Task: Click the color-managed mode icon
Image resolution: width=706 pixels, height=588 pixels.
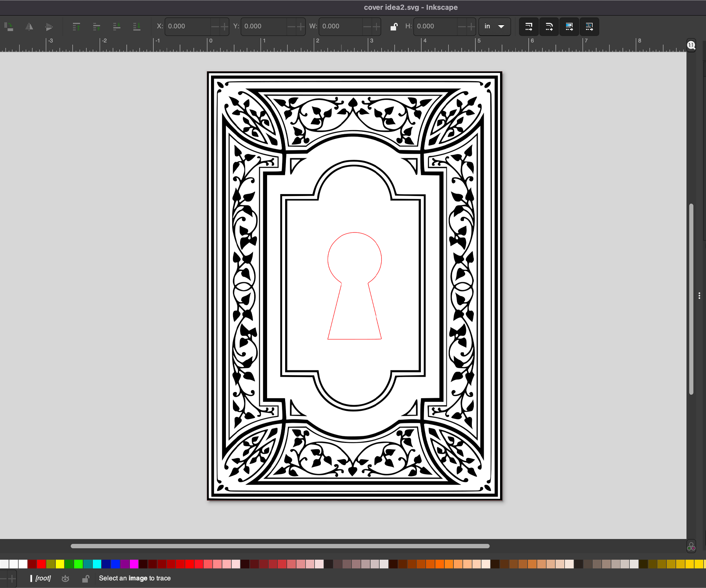Action: pyautogui.click(x=691, y=546)
